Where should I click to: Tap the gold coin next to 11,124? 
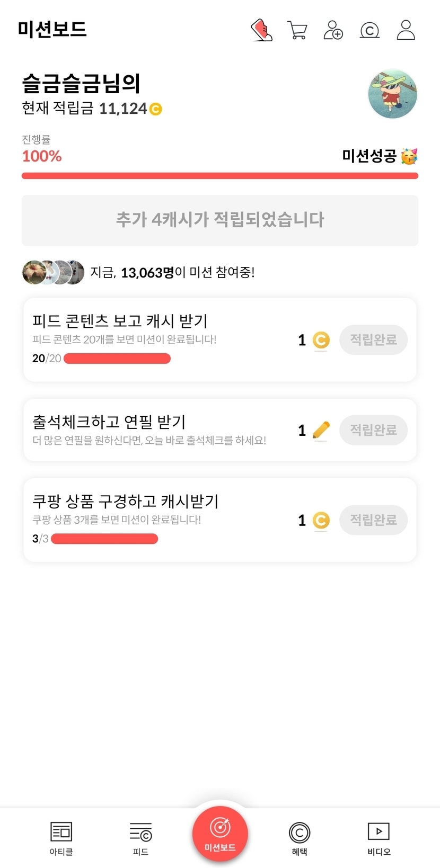(x=155, y=109)
